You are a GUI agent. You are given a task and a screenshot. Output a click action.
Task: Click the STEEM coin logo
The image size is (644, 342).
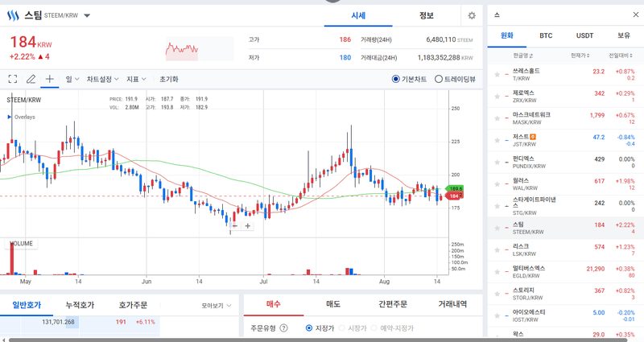(13, 15)
